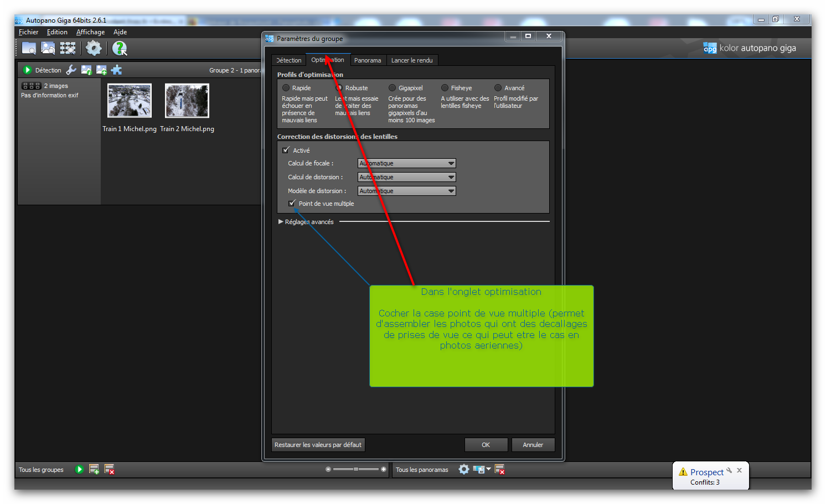The width and height of the screenshot is (826, 504).
Task: Select the Fisheye optimisation profile
Action: point(445,88)
